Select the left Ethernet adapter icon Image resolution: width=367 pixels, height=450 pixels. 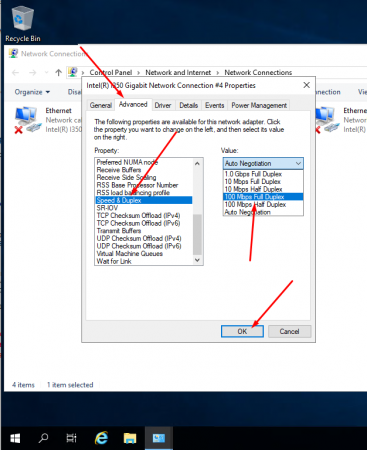tap(27, 120)
